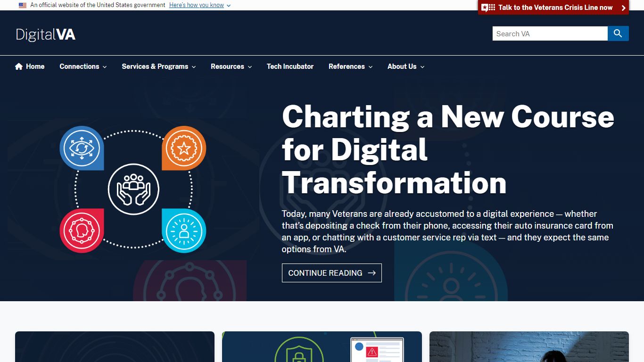Viewport: 644px width, 362px height.
Task: Click Talk to the Veterans Crisis Line now
Action: point(553,8)
